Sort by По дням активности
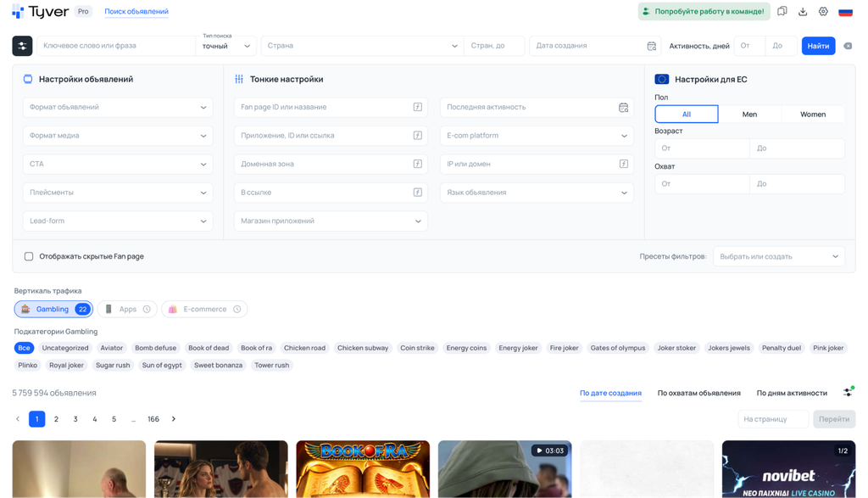This screenshot has height=498, width=868. click(x=792, y=393)
